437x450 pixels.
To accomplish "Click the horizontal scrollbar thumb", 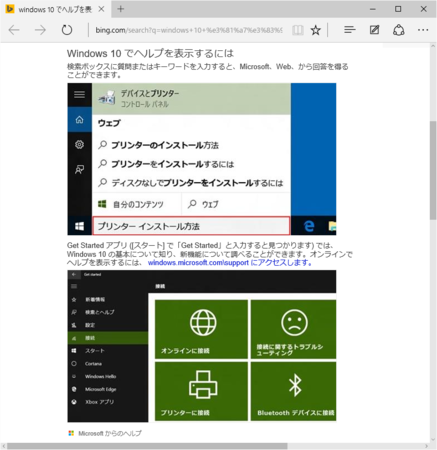I will [x=147, y=446].
